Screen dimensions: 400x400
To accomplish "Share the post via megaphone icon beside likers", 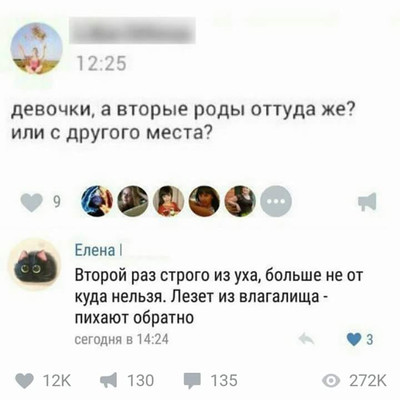I will [x=367, y=202].
